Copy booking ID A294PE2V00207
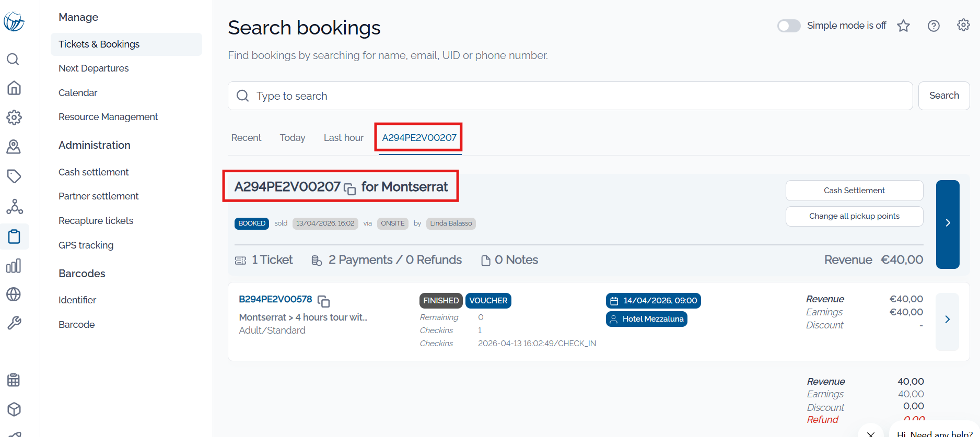Viewport: 980px width, 437px height. coord(349,188)
